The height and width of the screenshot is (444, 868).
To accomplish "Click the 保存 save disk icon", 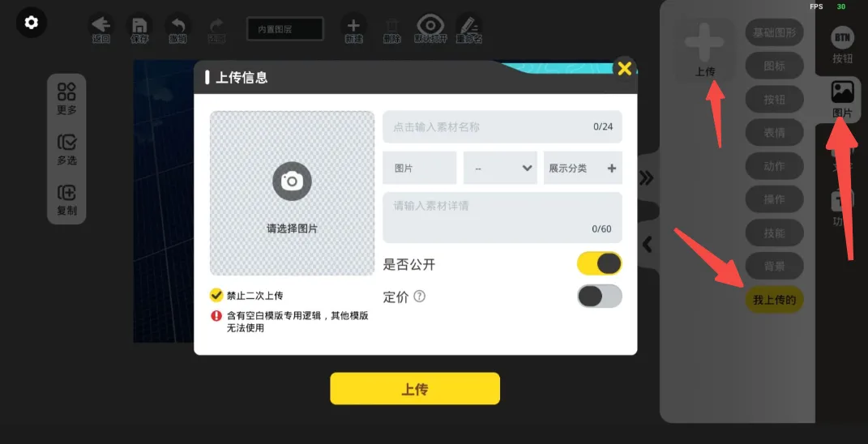I will 139,25.
